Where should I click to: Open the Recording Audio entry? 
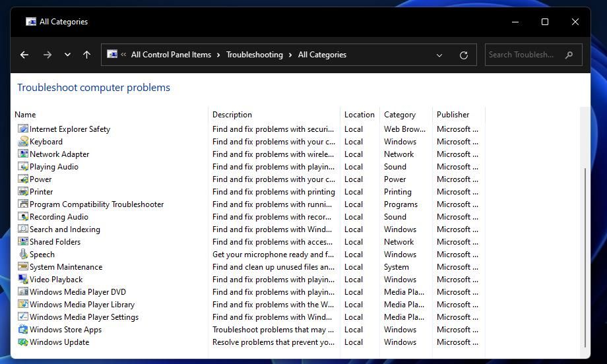[x=59, y=217]
